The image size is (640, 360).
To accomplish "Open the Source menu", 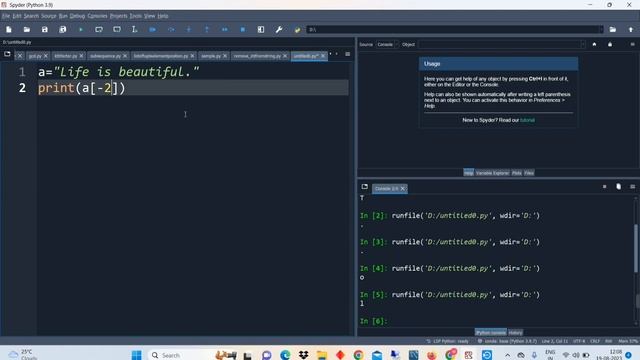I will tap(49, 16).
